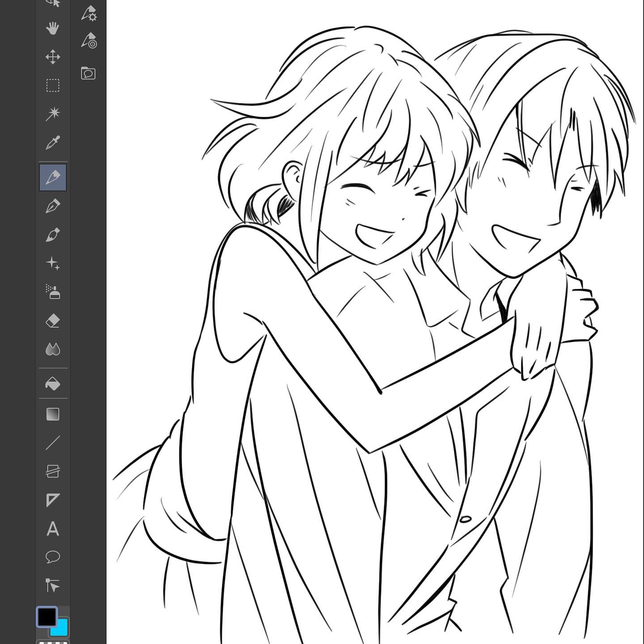Switch to the Eraser tool
This screenshot has height=644, width=644.
53,321
